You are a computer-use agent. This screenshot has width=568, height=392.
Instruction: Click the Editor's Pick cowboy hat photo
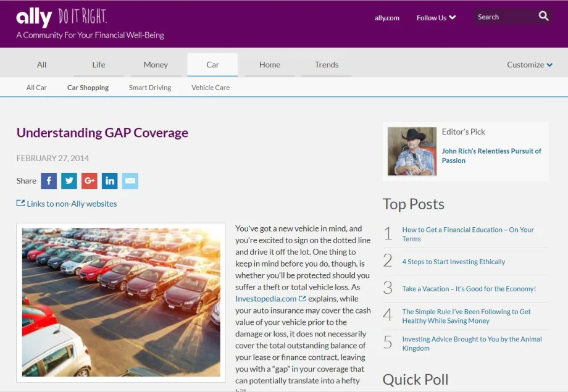(x=412, y=151)
